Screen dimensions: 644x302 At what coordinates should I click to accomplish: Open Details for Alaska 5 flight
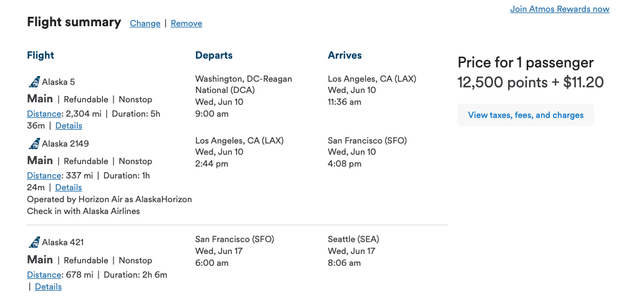coord(69,125)
